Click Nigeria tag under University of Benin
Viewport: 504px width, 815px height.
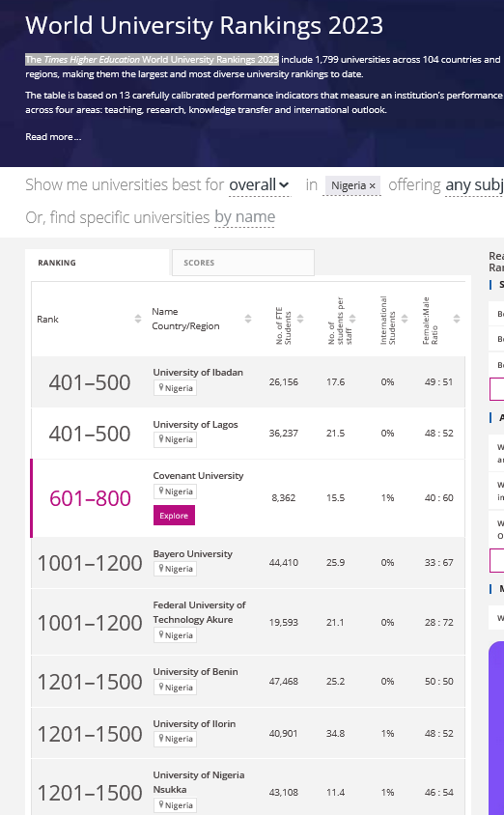[x=175, y=688]
